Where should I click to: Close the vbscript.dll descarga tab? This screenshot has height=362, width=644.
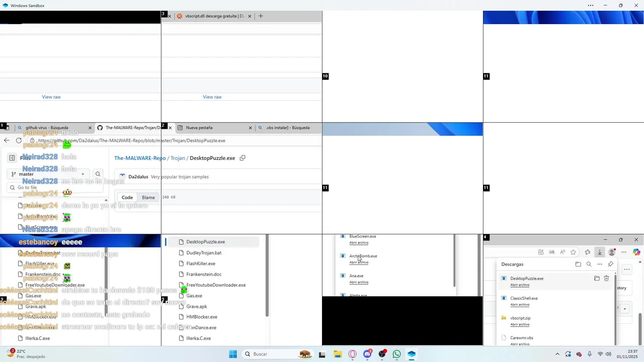coord(250,16)
